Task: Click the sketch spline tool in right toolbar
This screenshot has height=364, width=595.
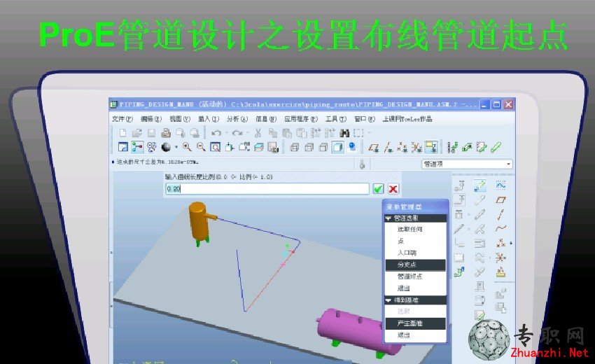Action: 501,185
